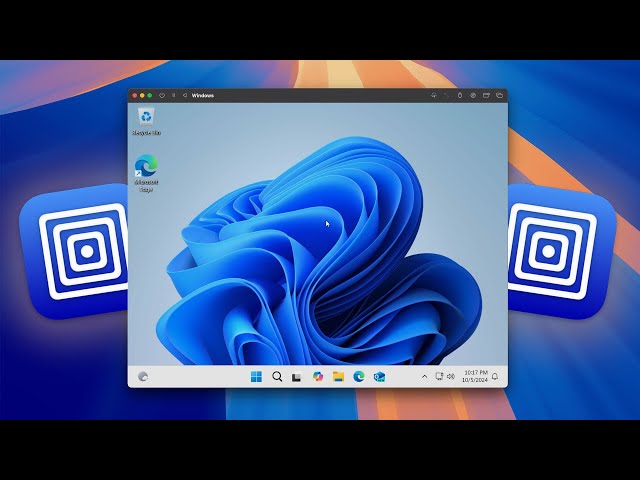This screenshot has height=480, width=640.
Task: Launch Microsoft Edge from the taskbar
Action: click(359, 376)
